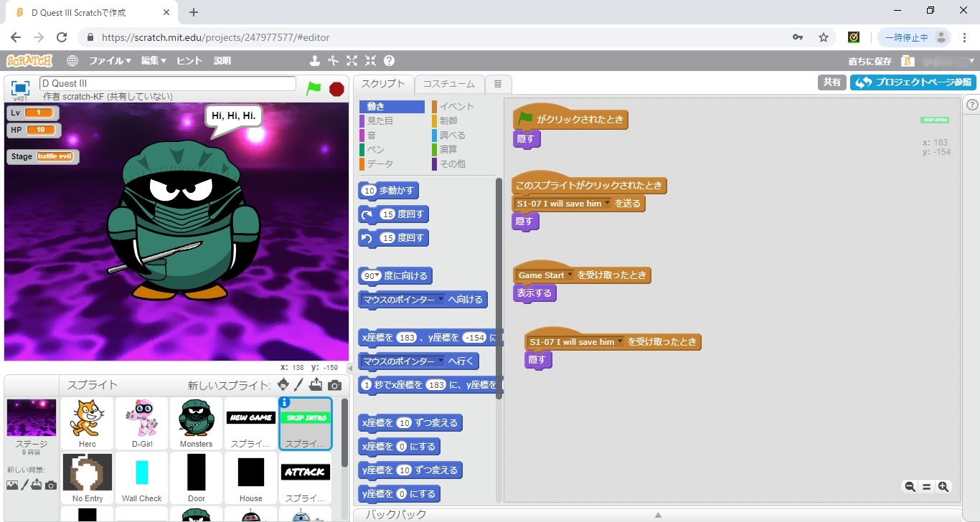Switch to the コスチューム tab
This screenshot has width=980, height=522.
click(x=448, y=84)
